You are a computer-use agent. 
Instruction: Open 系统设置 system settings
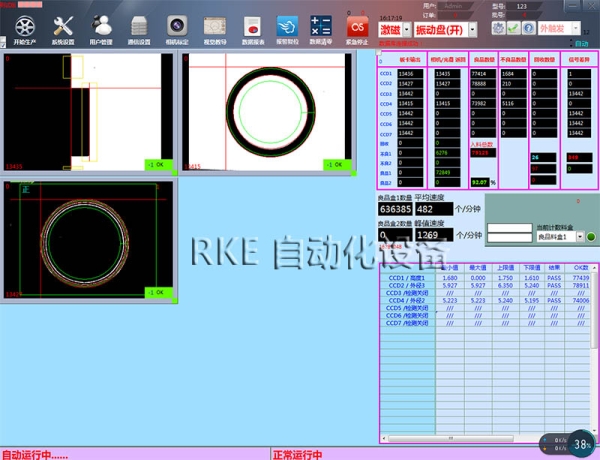click(64, 24)
